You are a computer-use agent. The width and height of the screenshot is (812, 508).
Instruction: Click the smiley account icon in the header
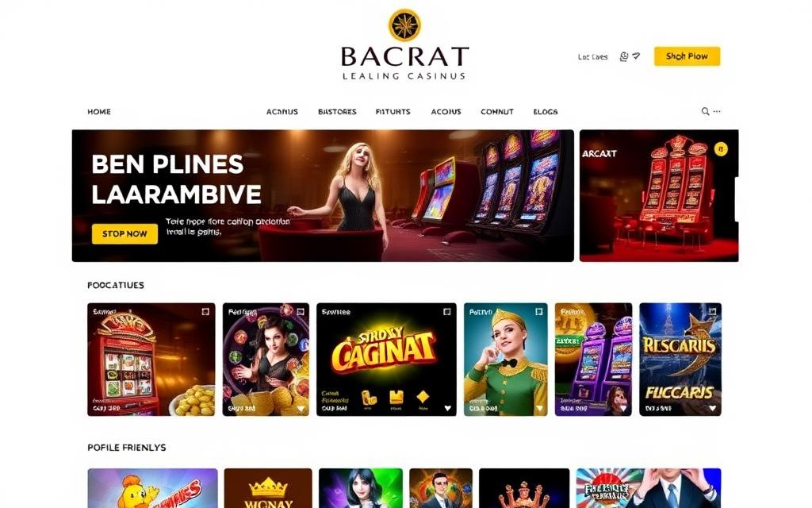(624, 56)
